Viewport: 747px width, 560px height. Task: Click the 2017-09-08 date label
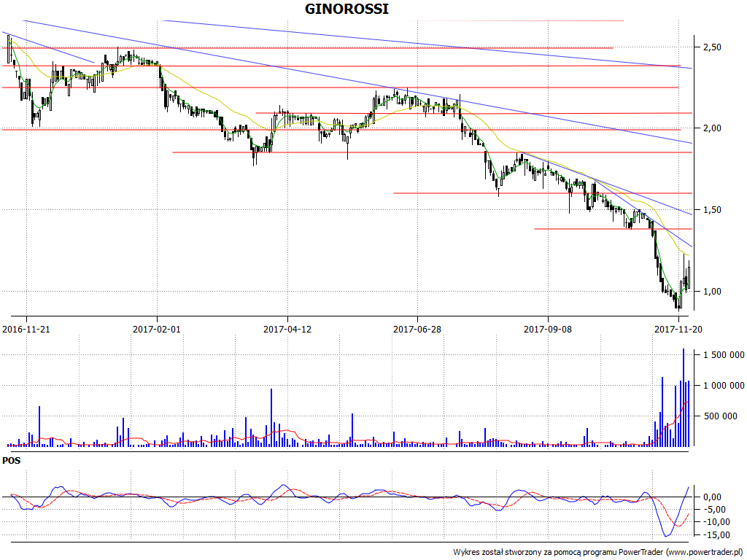(548, 329)
